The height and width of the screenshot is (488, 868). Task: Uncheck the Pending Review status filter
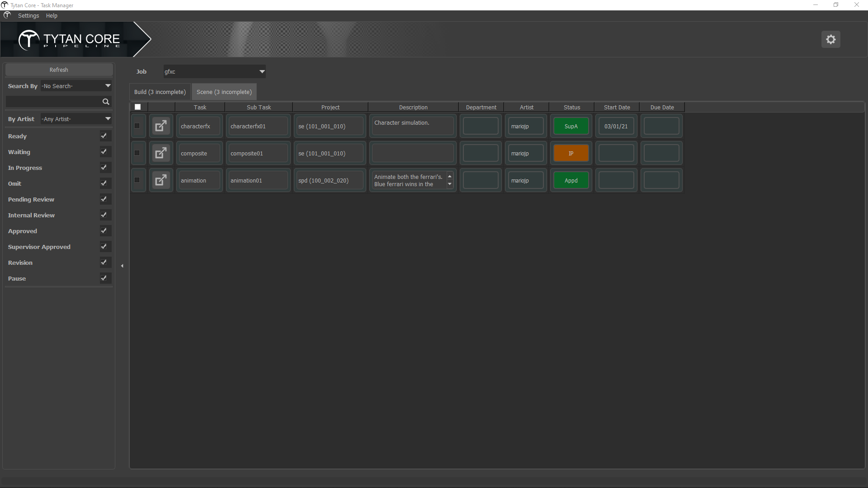pyautogui.click(x=104, y=199)
